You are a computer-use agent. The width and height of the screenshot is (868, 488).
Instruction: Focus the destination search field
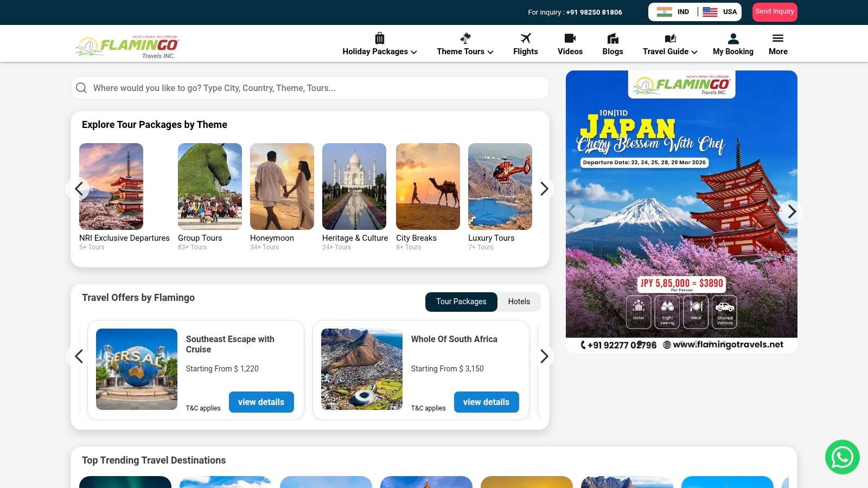pos(317,88)
